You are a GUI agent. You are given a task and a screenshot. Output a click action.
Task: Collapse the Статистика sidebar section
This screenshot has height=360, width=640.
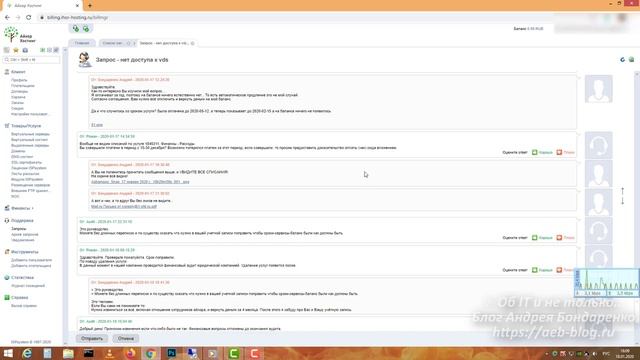[22, 278]
